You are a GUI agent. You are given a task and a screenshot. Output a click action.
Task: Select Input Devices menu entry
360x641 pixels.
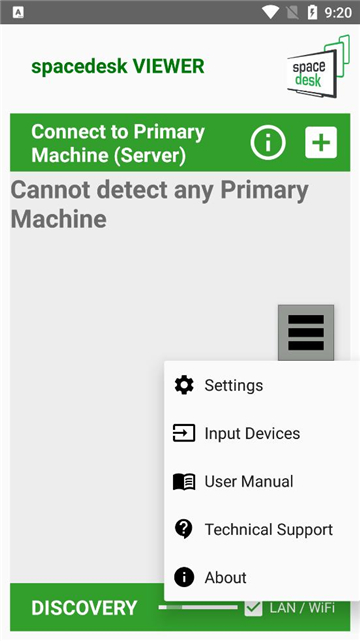click(x=262, y=433)
